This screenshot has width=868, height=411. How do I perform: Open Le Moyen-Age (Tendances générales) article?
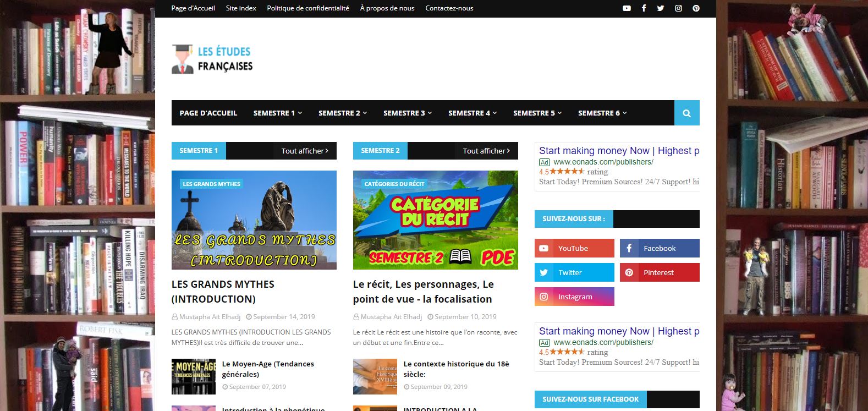coord(268,369)
